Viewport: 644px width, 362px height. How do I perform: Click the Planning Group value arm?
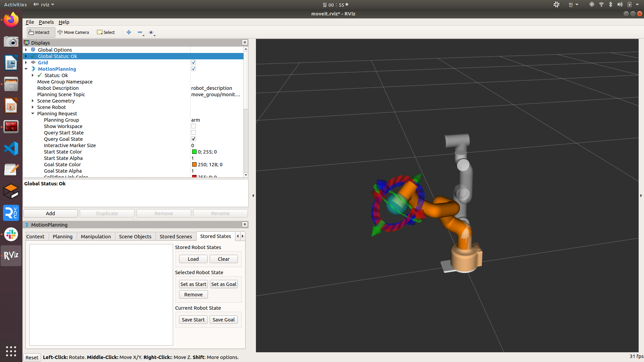click(196, 120)
